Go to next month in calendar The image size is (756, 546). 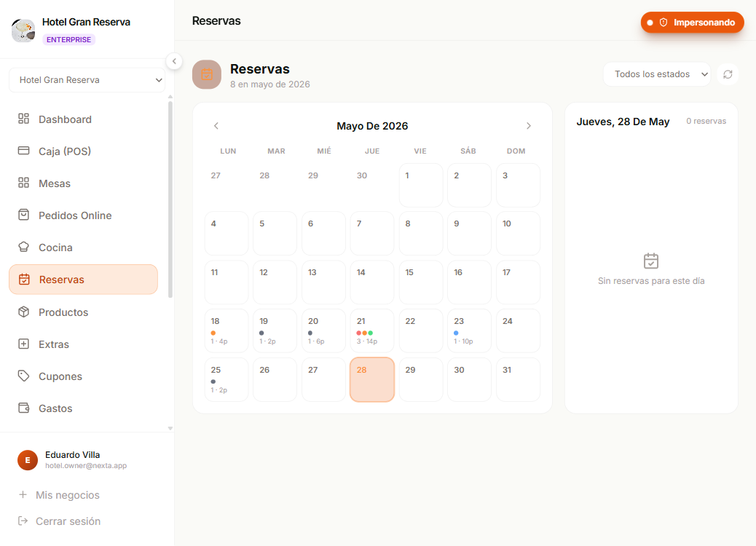(529, 126)
